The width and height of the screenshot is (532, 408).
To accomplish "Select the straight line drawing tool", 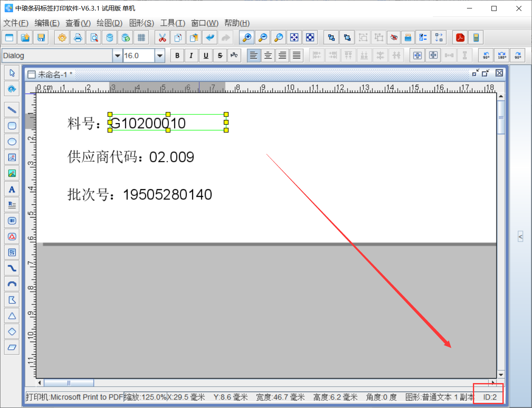I will coord(12,110).
